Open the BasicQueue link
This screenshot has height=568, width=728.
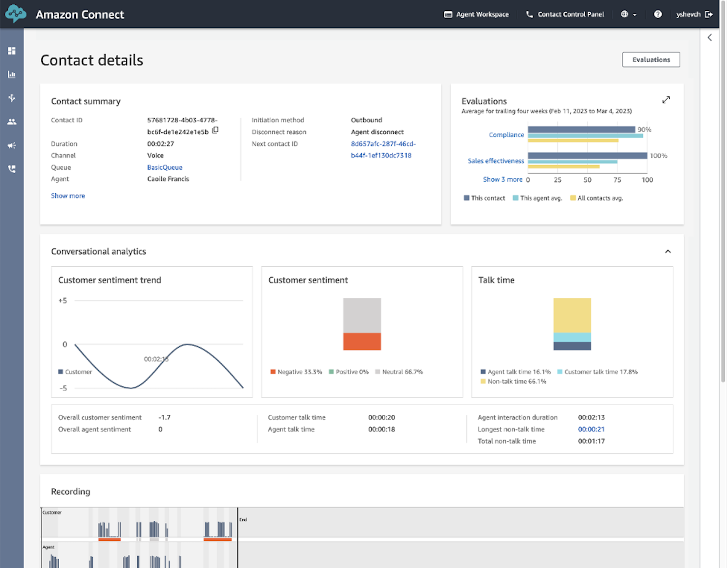click(x=165, y=167)
